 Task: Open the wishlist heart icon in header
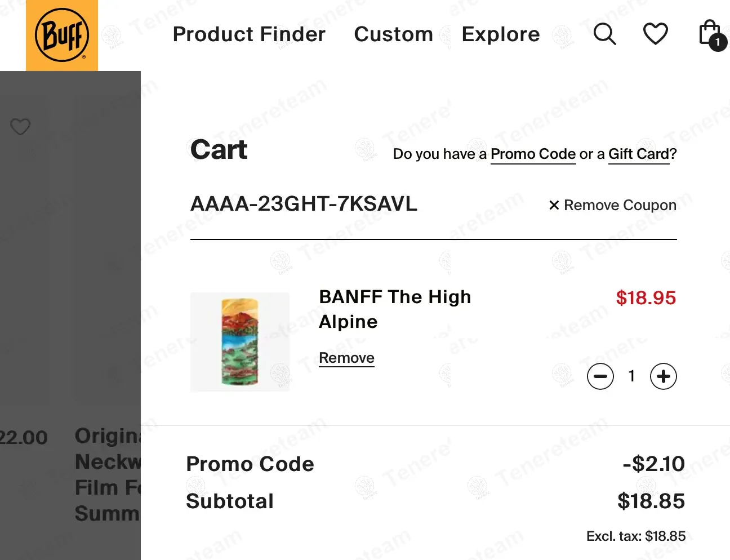click(655, 34)
